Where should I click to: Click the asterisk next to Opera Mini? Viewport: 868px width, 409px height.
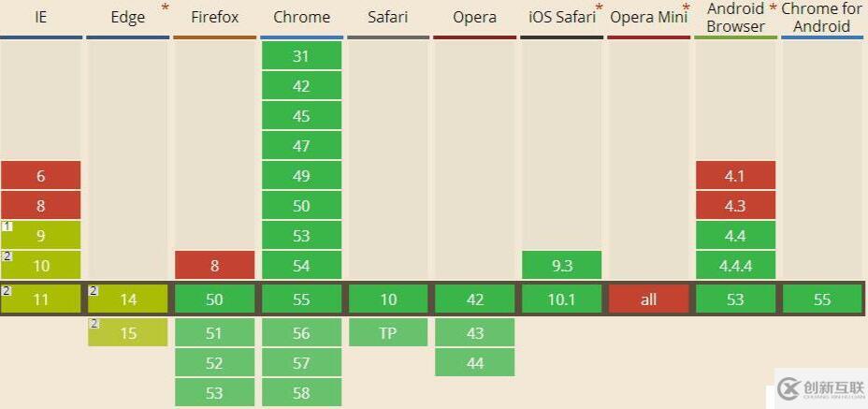686,7
